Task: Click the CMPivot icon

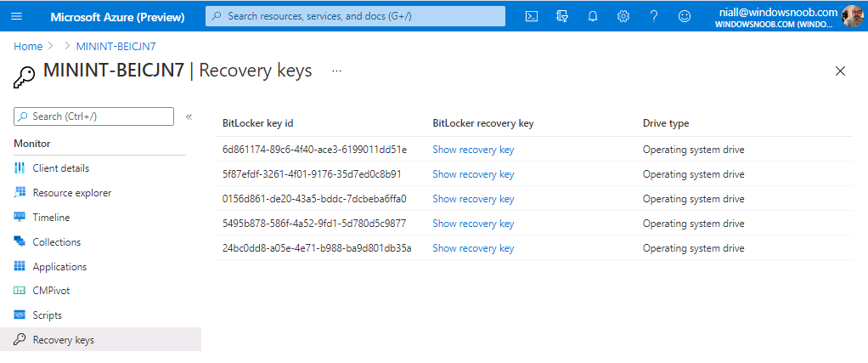Action: (20, 291)
